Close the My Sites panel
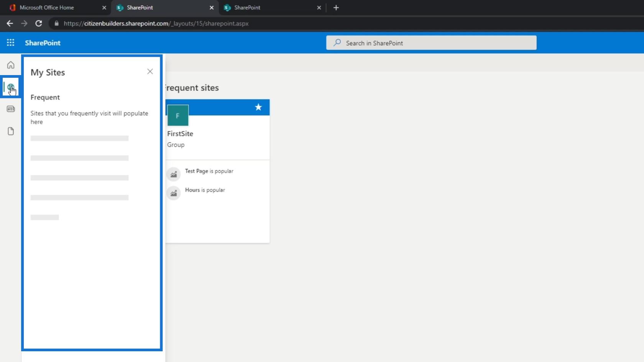 tap(150, 72)
